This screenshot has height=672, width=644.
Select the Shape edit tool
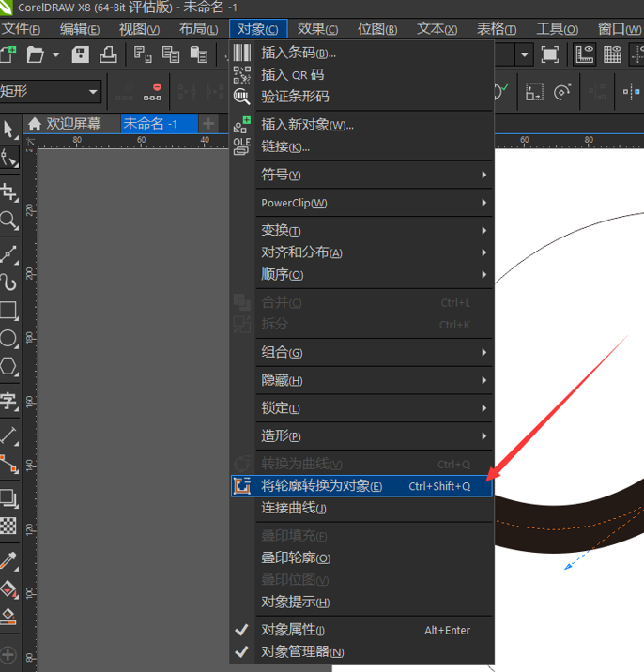(8, 158)
